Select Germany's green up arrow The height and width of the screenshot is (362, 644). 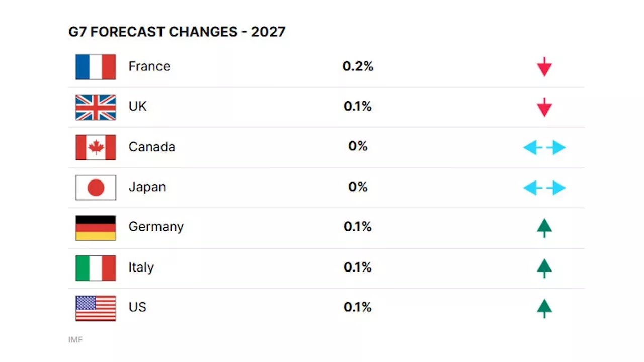point(544,228)
